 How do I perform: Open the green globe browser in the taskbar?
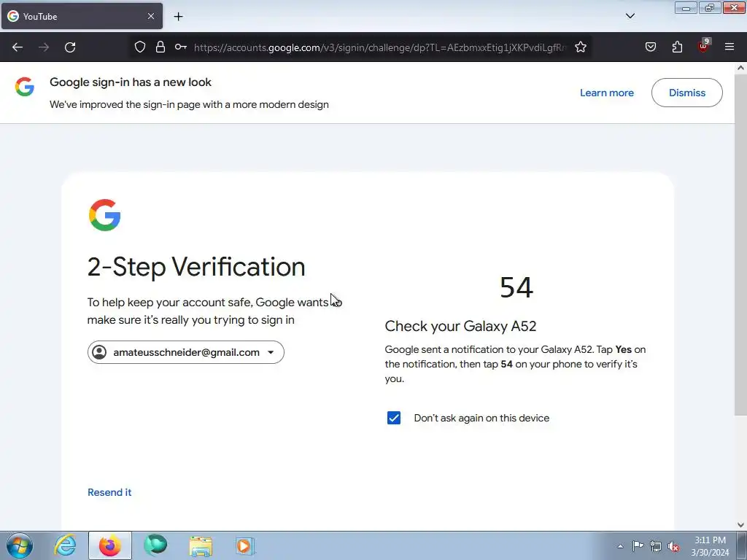[155, 545]
